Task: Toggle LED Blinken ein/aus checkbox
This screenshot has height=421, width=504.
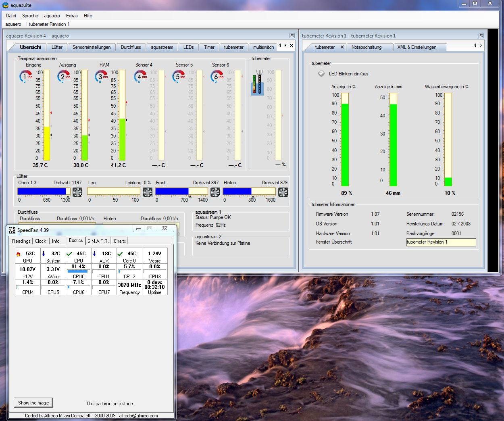Action: click(x=321, y=73)
